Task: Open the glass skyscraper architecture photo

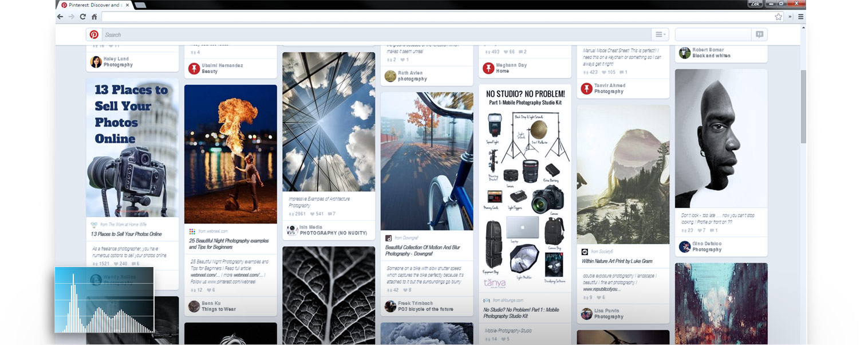Action: pos(329,121)
